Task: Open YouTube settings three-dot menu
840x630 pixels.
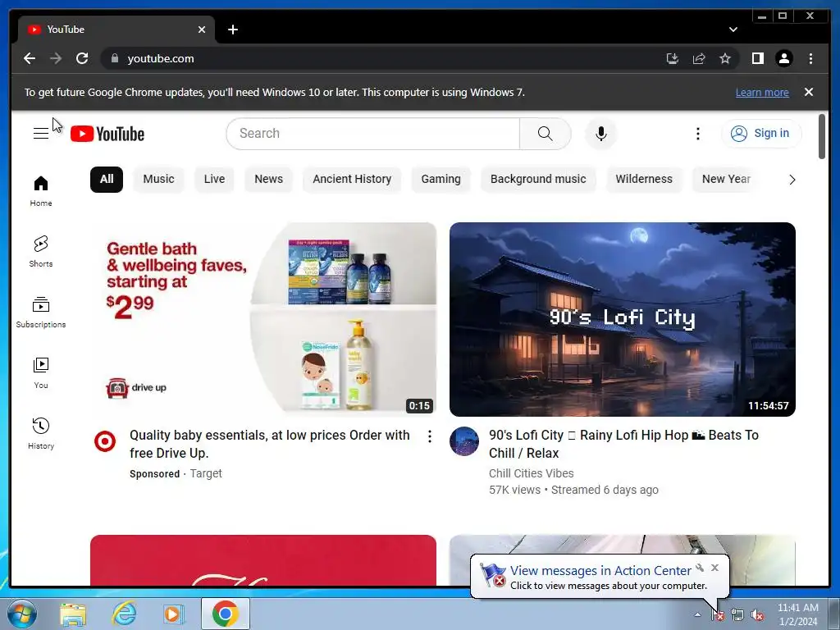Action: point(697,134)
